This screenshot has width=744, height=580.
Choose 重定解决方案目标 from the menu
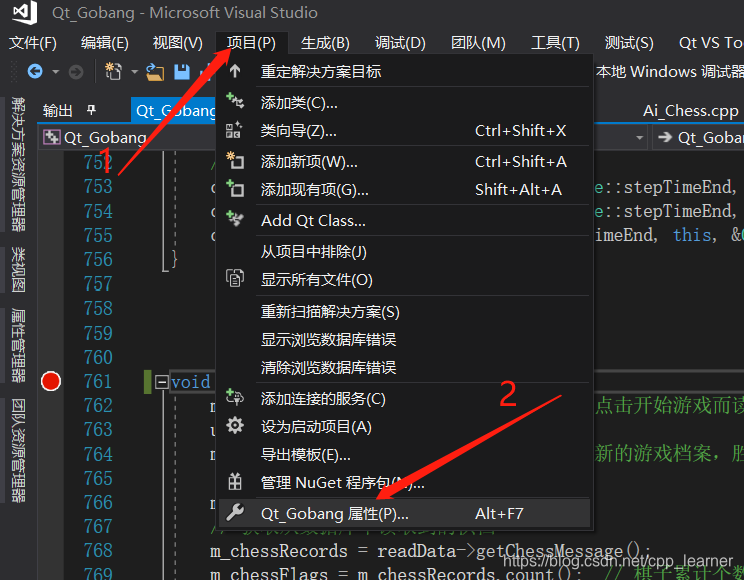tap(403, 72)
